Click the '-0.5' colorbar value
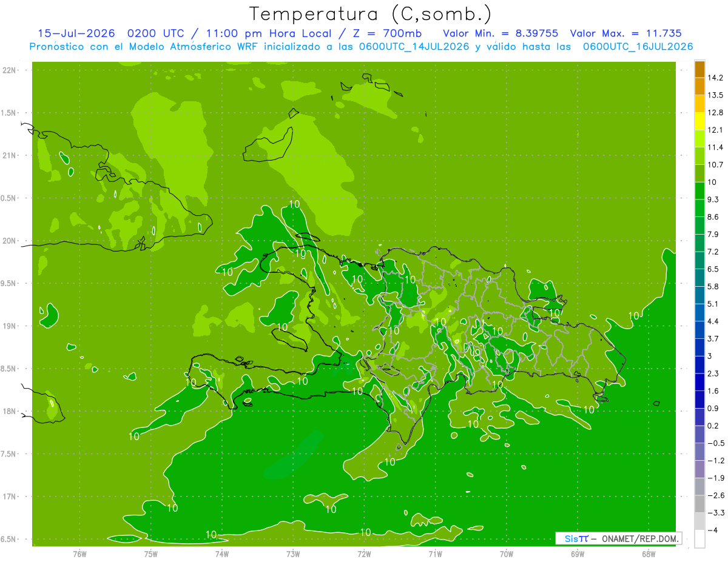This screenshot has height=562, width=728. point(715,443)
